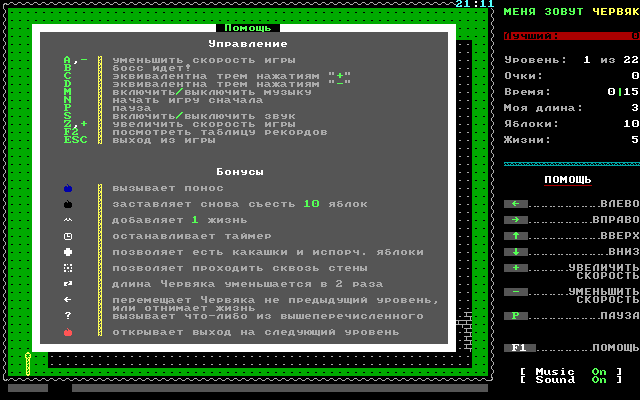Click the "включить/выключить музыку" line
The width and height of the screenshot is (640, 400).
pyautogui.click(x=212, y=92)
